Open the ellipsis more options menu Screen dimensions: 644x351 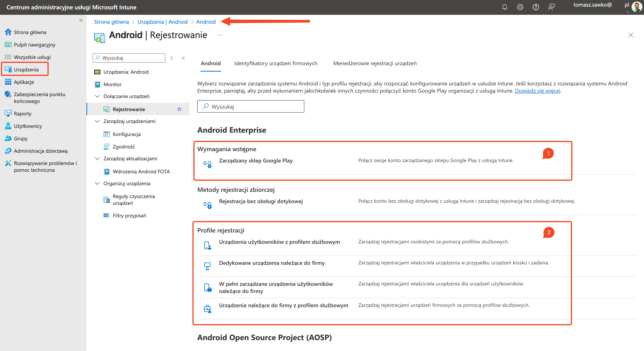tap(220, 35)
